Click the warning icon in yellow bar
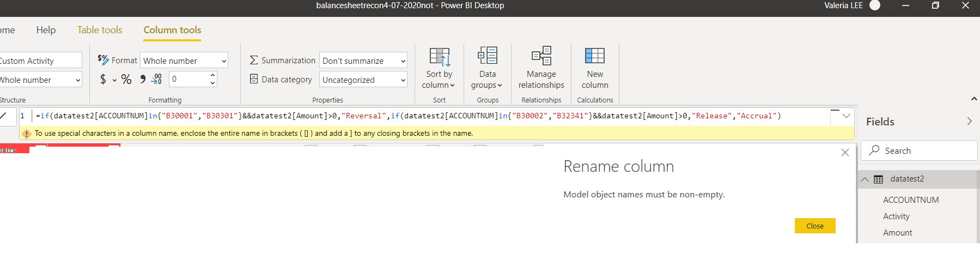Image resolution: width=980 pixels, height=253 pixels. pyautogui.click(x=26, y=134)
